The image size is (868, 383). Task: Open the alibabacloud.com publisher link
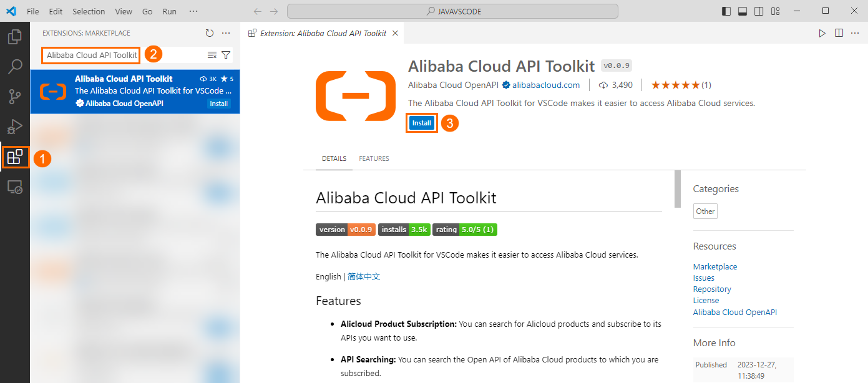tap(546, 85)
